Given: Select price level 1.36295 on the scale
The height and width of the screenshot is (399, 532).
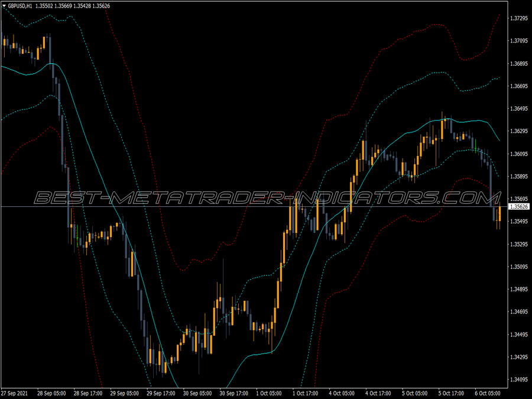Looking at the screenshot, I should pos(519,131).
